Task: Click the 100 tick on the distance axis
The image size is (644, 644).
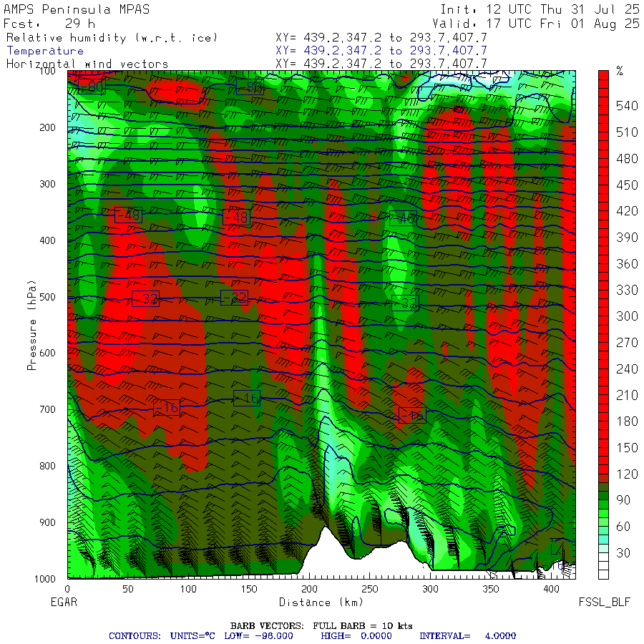Action: point(188,589)
